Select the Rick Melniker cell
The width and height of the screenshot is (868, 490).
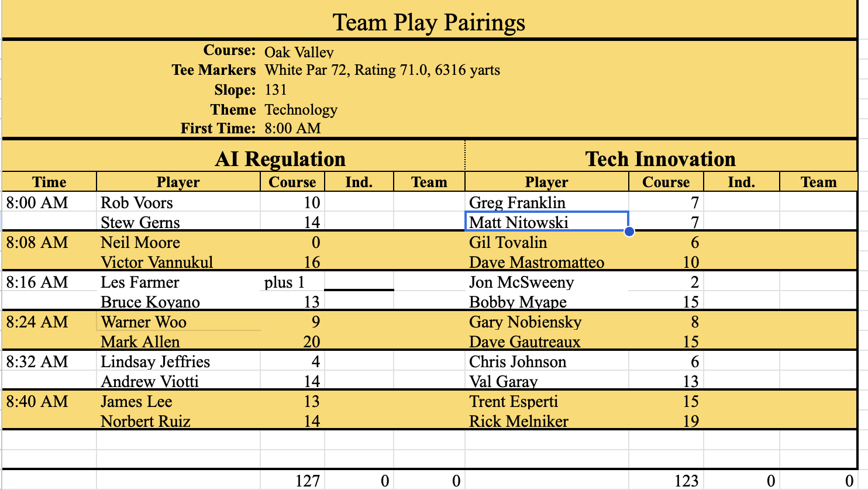pos(518,422)
